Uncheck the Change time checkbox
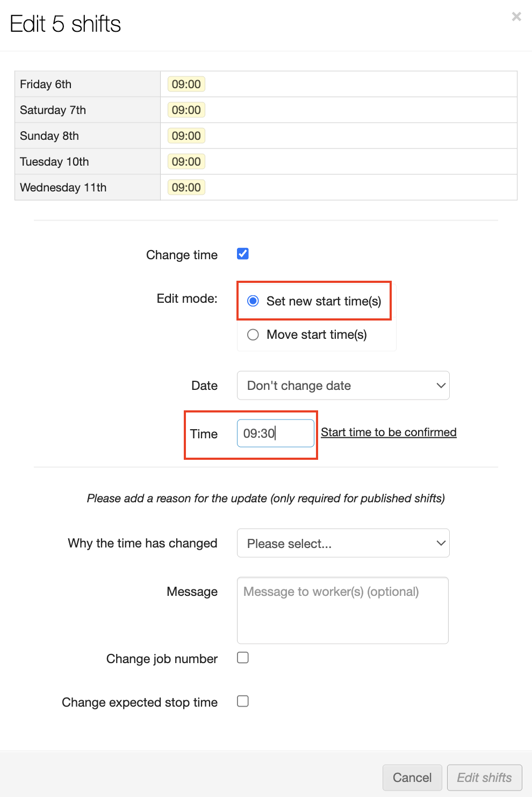 pyautogui.click(x=243, y=254)
